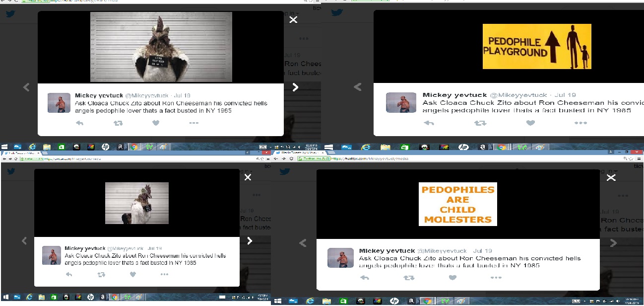Open Mickey yevtuck name on Pedophile Playground tweet
The height and width of the screenshot is (306, 644).
click(x=454, y=95)
